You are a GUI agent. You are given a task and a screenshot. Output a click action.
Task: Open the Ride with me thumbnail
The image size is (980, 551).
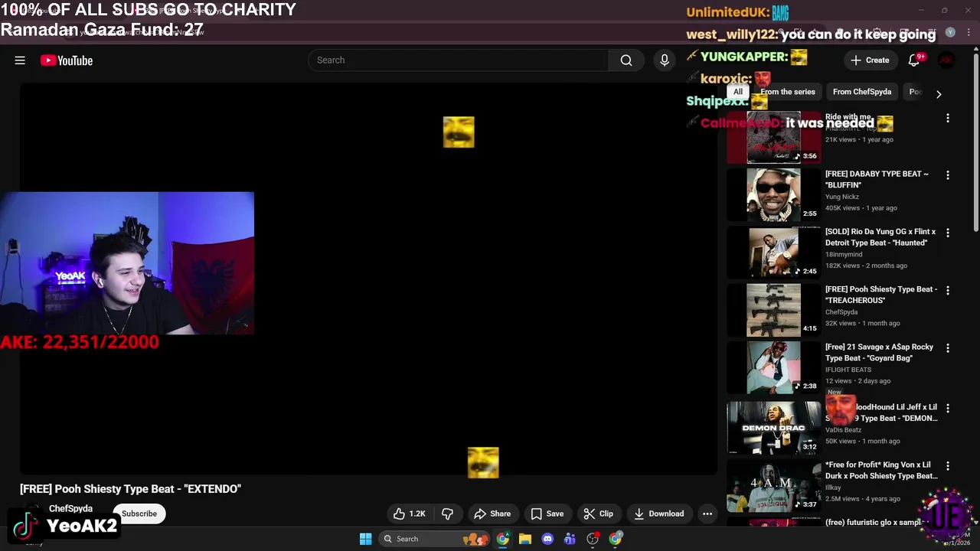(x=773, y=138)
